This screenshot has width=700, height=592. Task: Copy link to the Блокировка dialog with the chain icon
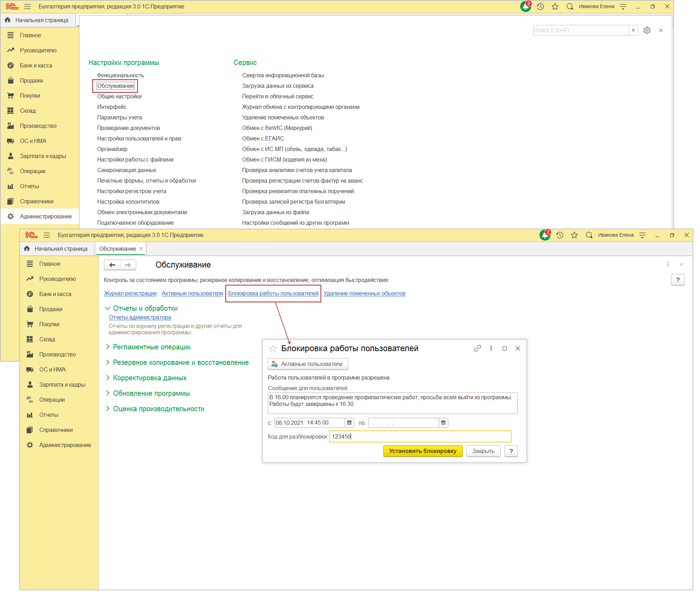[x=477, y=348]
